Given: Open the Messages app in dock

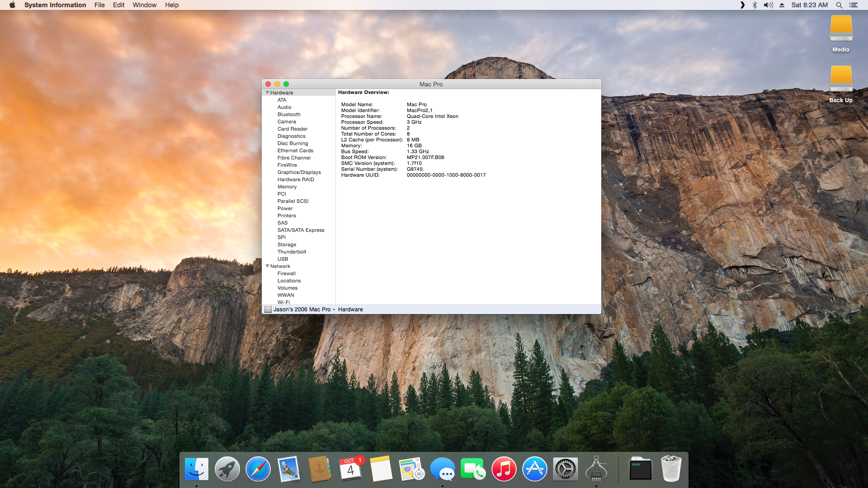Looking at the screenshot, I should [x=442, y=469].
